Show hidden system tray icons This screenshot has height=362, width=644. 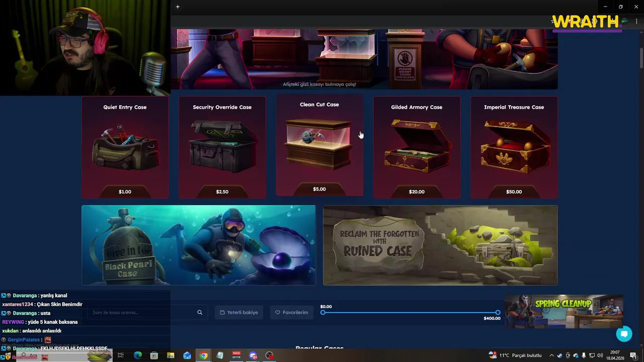[x=551, y=355]
